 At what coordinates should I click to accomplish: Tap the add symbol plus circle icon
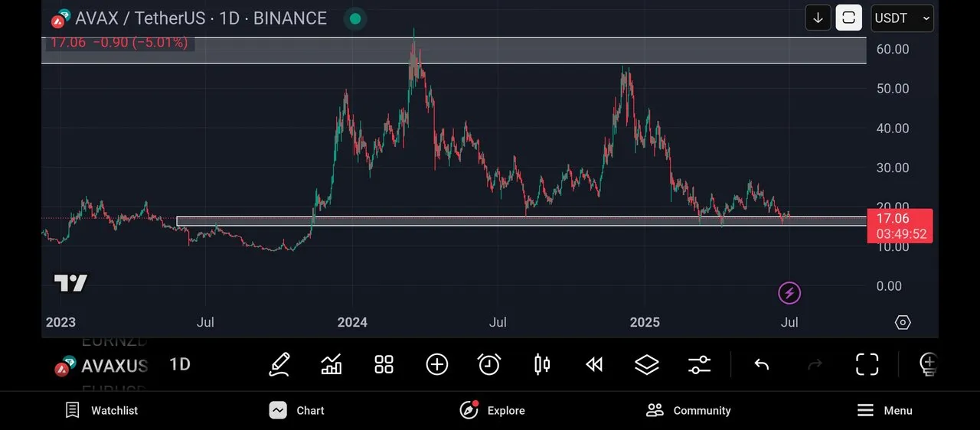[437, 364]
